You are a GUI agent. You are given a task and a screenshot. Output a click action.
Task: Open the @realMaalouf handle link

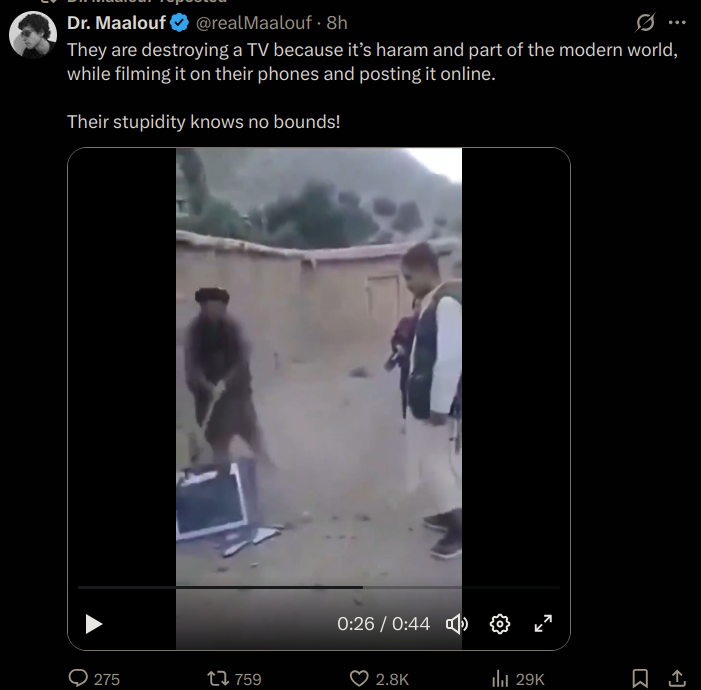pos(253,23)
